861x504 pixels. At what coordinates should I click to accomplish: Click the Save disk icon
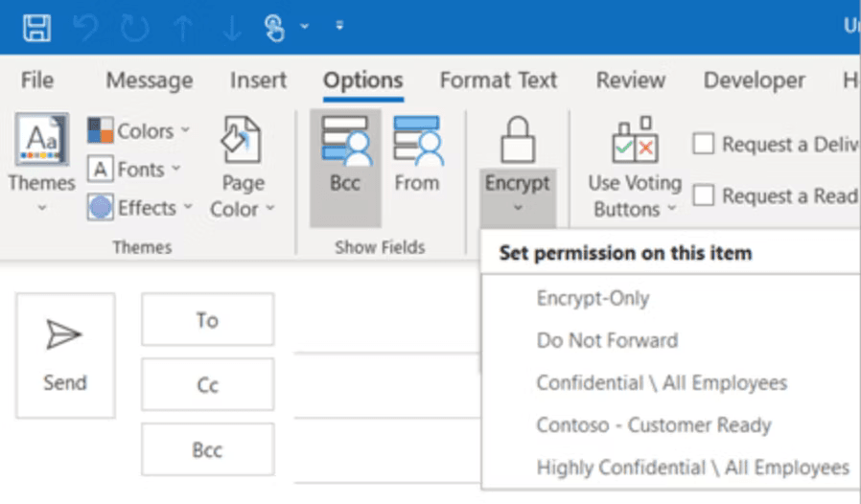pyautogui.click(x=36, y=28)
